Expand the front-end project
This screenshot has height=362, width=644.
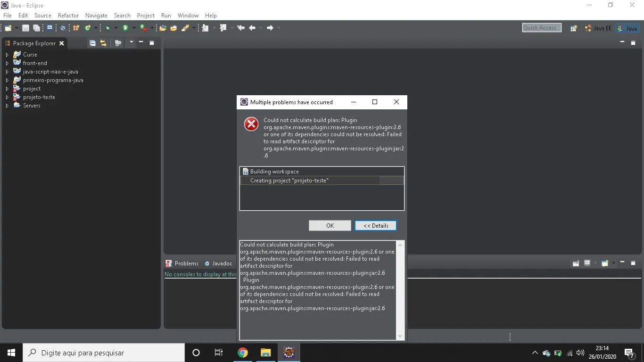point(7,63)
